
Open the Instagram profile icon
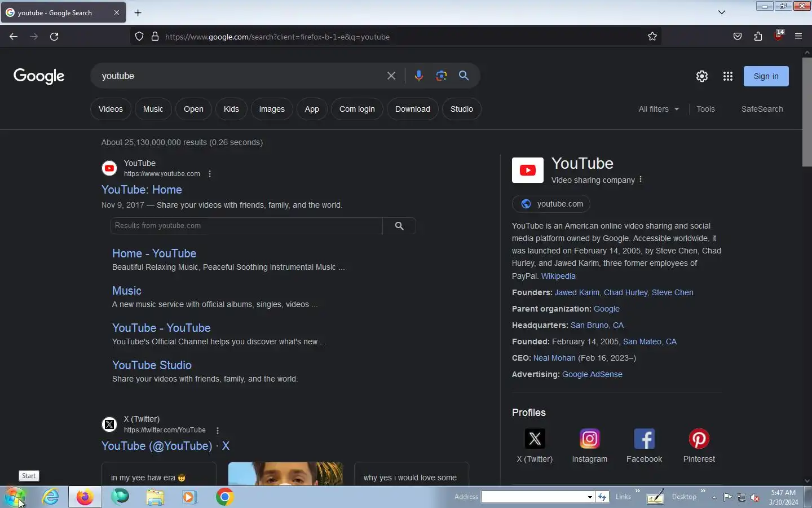pyautogui.click(x=590, y=439)
